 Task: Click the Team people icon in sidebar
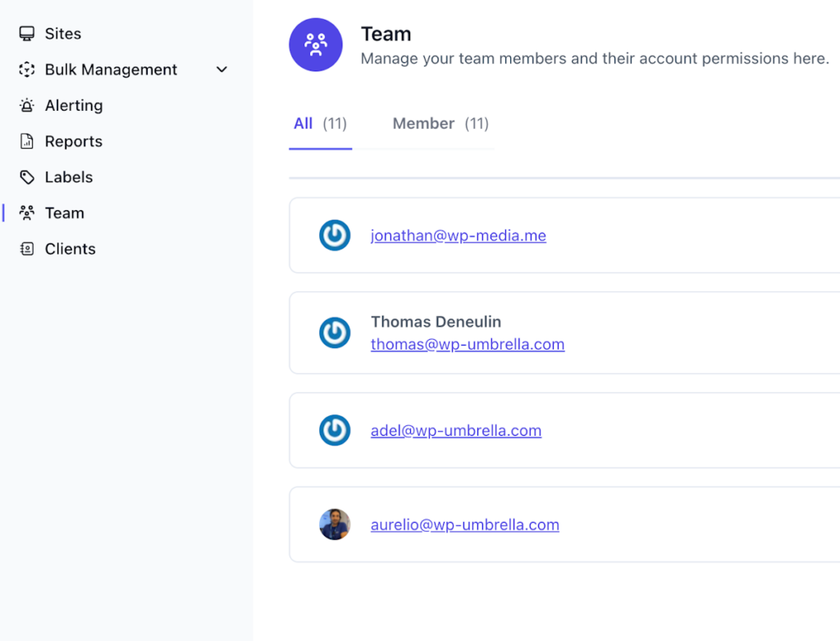click(26, 213)
